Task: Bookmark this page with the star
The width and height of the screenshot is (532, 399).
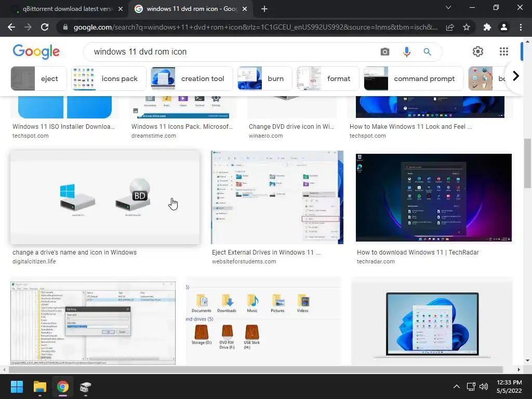Action: 467,27
